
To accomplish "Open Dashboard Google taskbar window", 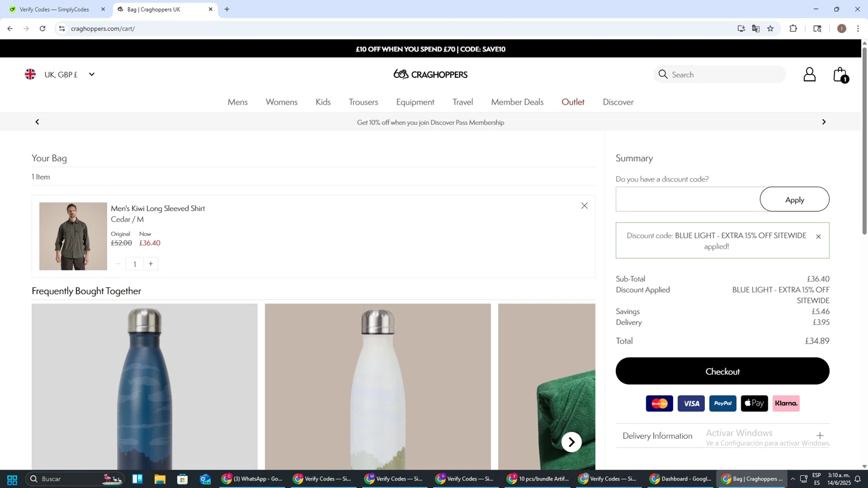I will pos(681,479).
